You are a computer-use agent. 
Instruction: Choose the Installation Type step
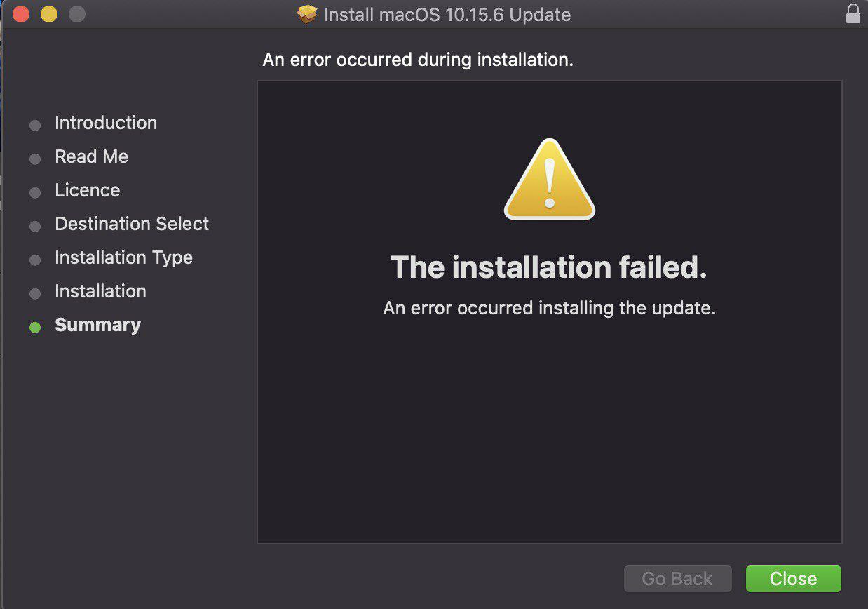click(124, 257)
